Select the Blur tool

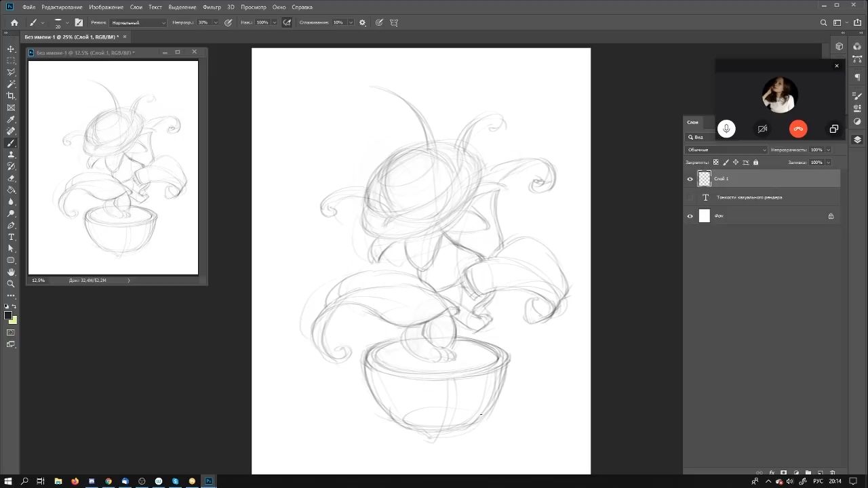coord(11,202)
